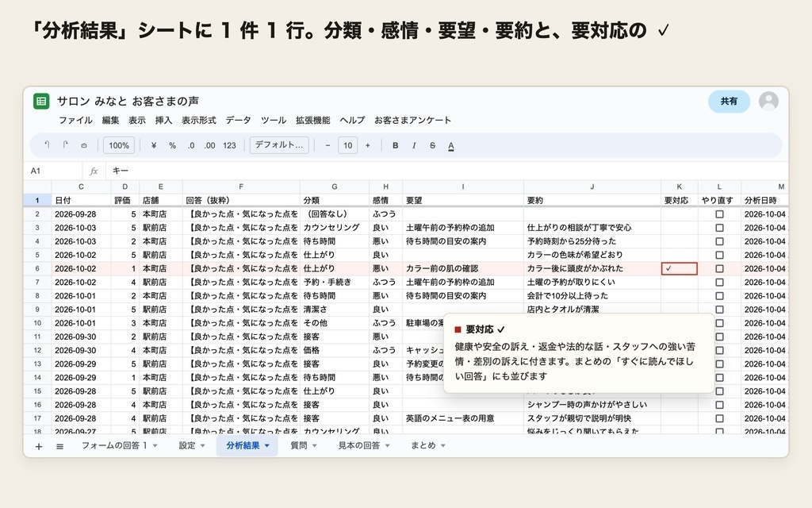The width and height of the screenshot is (812, 508).
Task: Check やり直す box in row 8
Action: coord(719,295)
